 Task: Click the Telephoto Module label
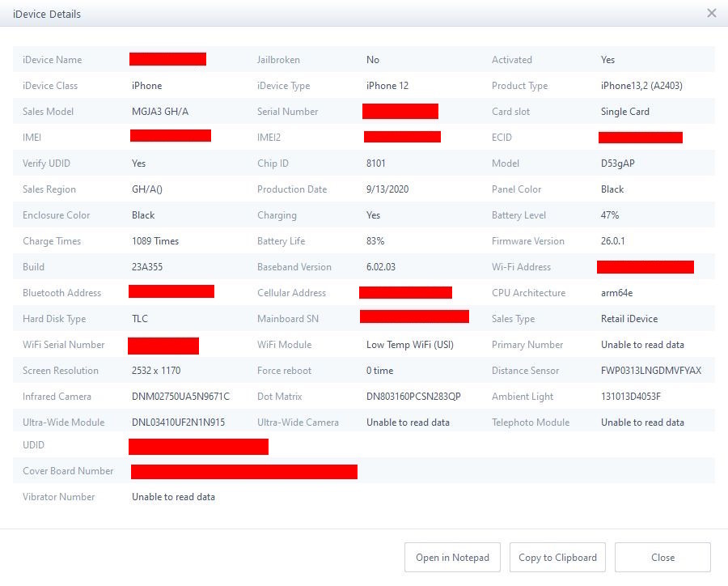point(530,423)
